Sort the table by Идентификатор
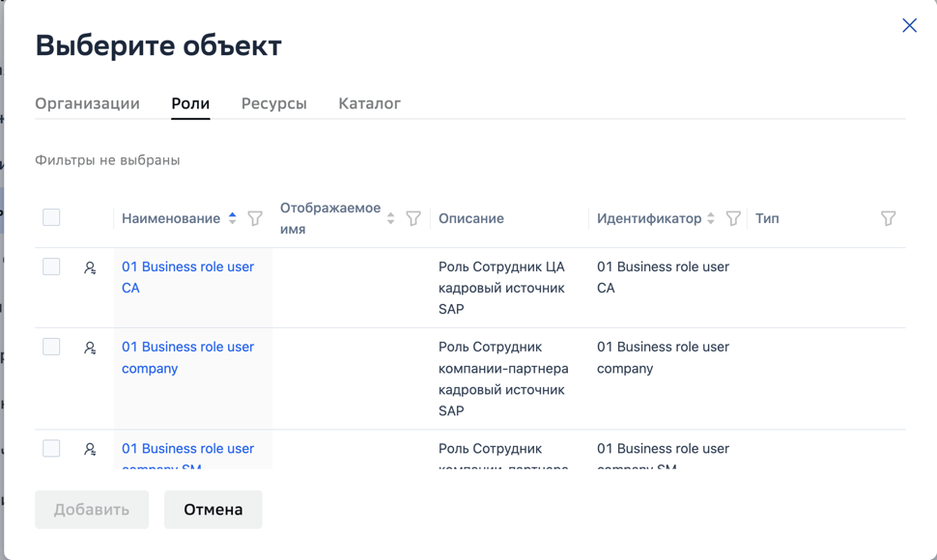Viewport: 937px width, 560px height. pyautogui.click(x=711, y=218)
